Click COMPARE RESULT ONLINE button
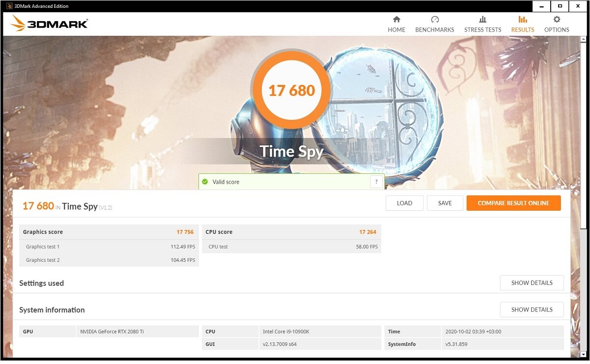The width and height of the screenshot is (590, 364). [513, 203]
